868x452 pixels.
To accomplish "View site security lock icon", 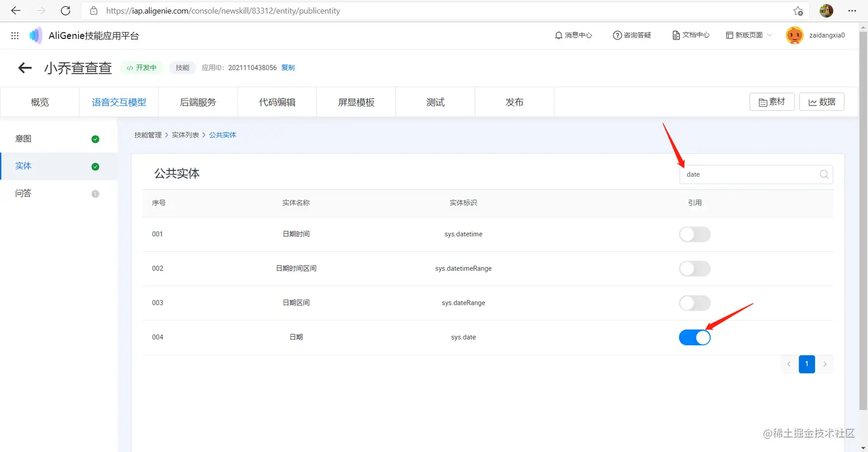I will point(94,11).
